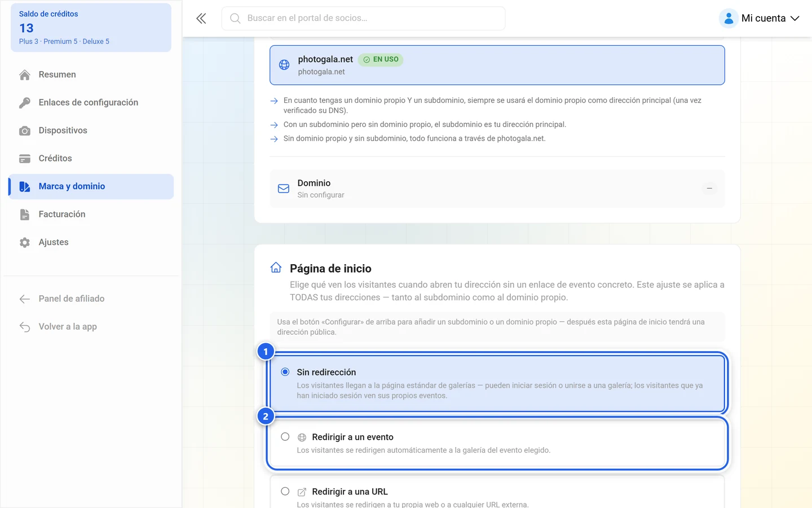Screen dimensions: 812x508
Task: Click the search magnifier icon
Action: coord(235,19)
